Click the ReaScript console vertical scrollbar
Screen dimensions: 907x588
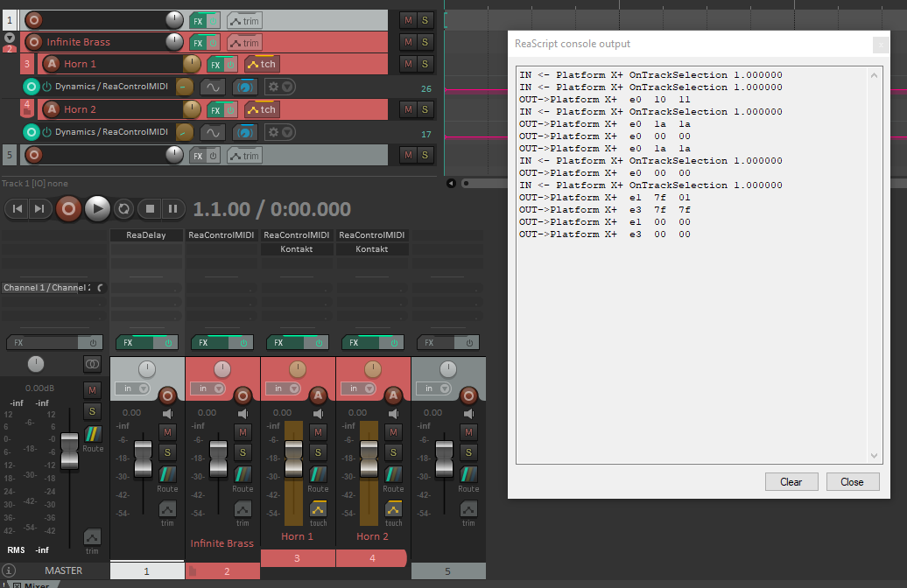tap(874, 266)
